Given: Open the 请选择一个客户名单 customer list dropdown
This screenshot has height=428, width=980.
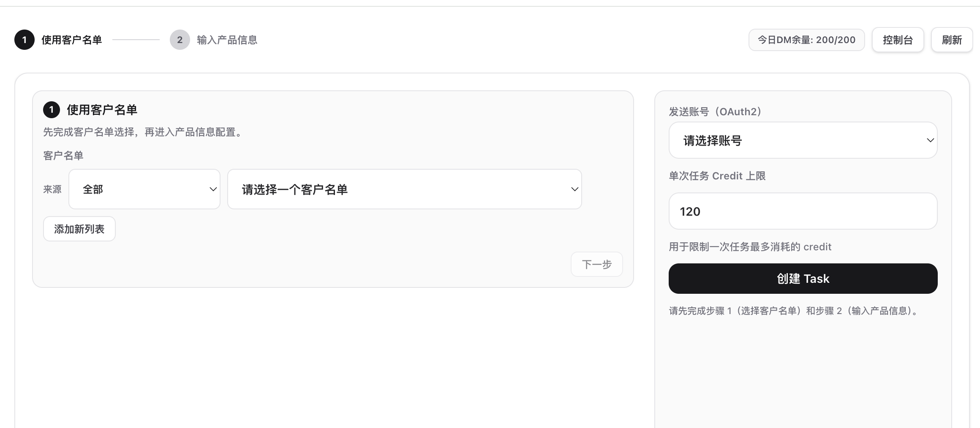Looking at the screenshot, I should click(x=404, y=189).
